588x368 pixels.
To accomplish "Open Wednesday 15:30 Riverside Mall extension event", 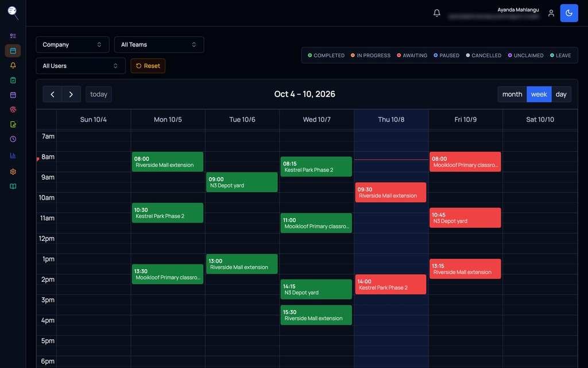I will pos(316,315).
